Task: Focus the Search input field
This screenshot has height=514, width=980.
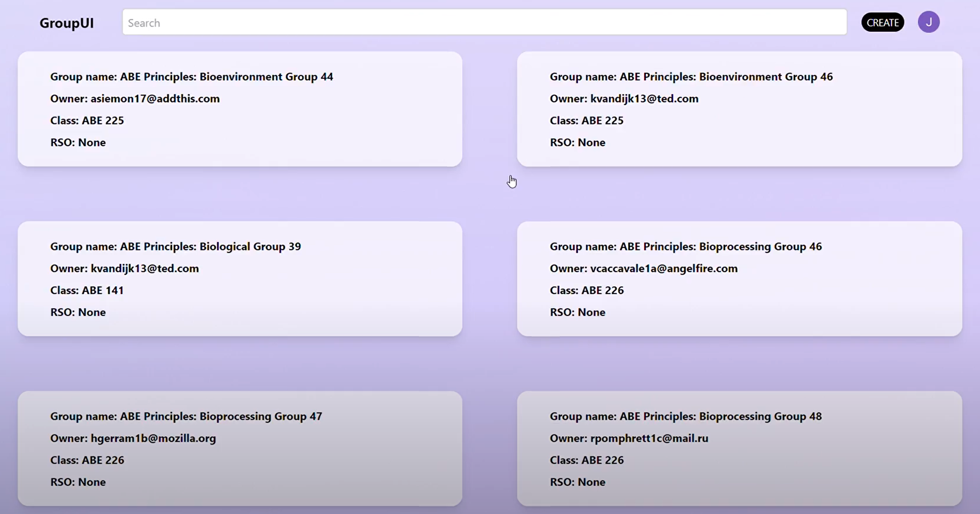Action: pyautogui.click(x=484, y=23)
